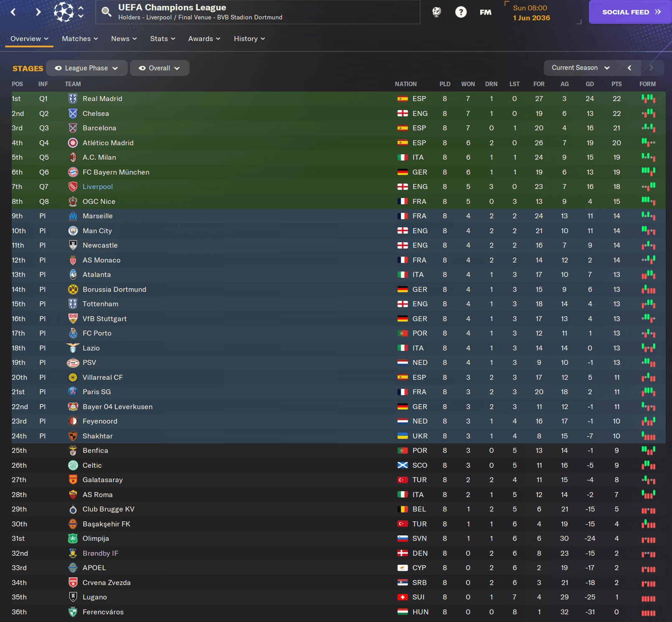Click the back navigation arrow
Image resolution: width=672 pixels, height=622 pixels.
coord(13,12)
